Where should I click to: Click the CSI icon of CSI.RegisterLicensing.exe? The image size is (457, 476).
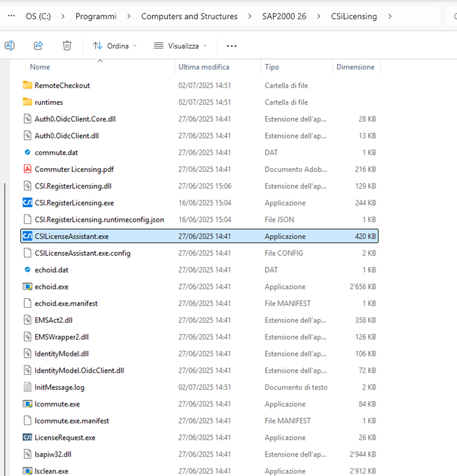click(x=28, y=203)
